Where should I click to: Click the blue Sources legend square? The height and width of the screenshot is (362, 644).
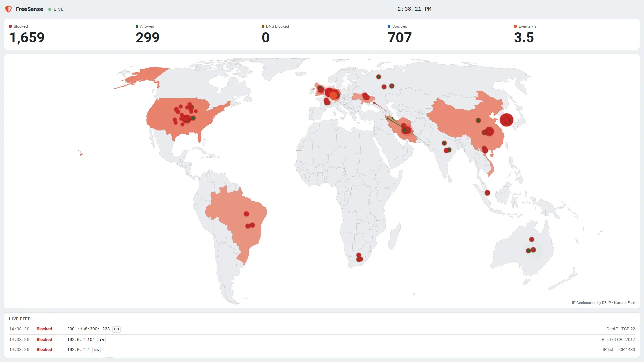point(389,26)
